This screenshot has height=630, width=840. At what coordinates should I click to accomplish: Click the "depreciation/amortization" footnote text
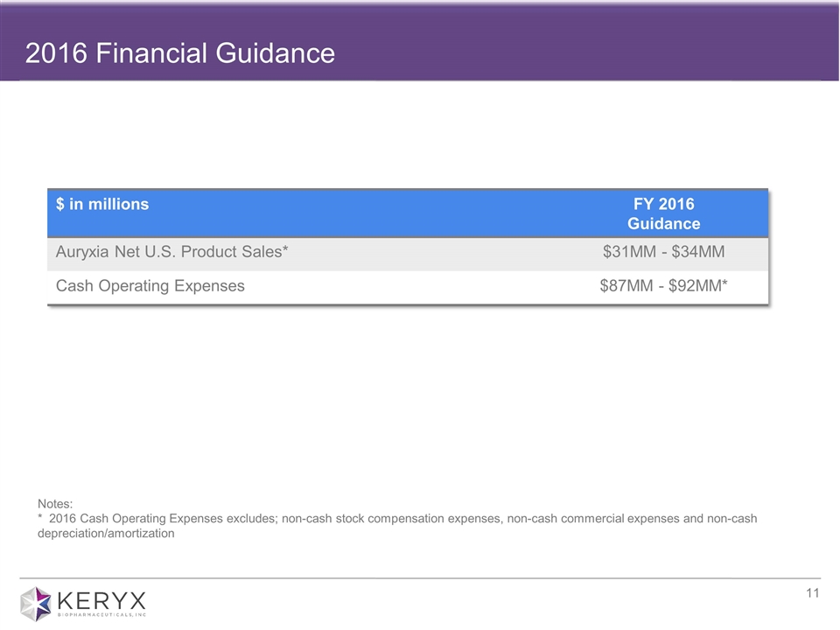106,534
